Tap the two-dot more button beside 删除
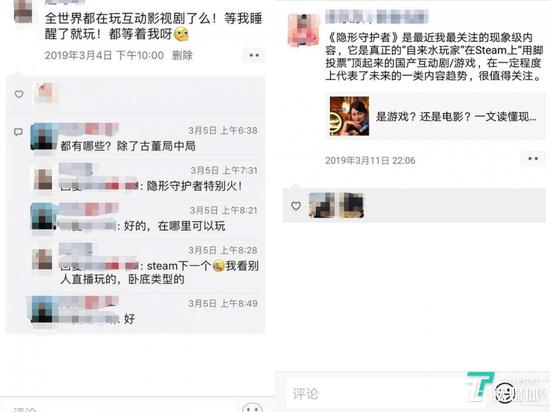This screenshot has height=412, width=550. [x=254, y=55]
